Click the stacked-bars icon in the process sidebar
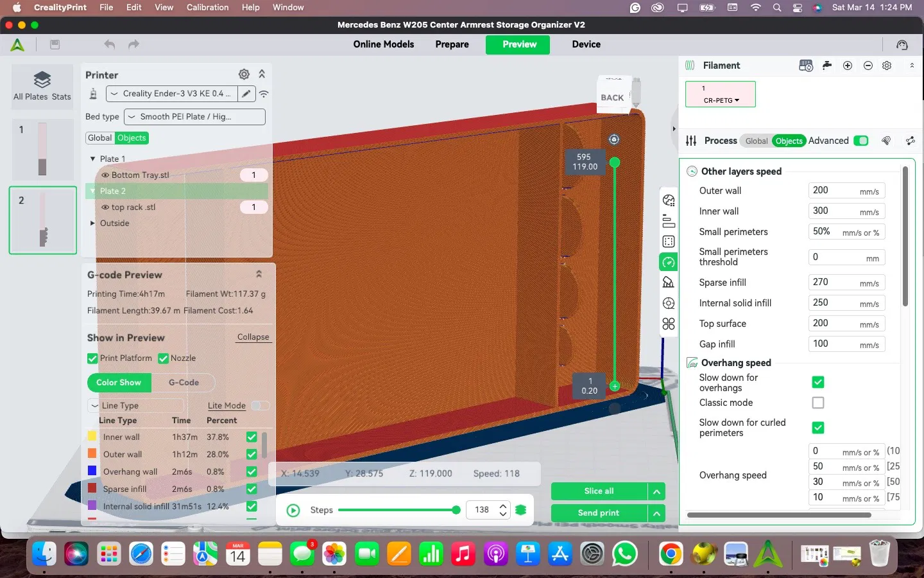 pyautogui.click(x=669, y=221)
